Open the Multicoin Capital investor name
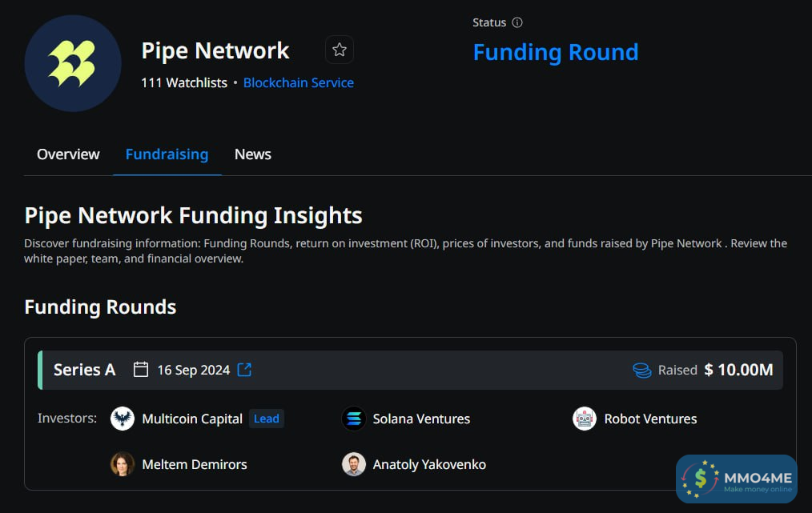 coord(192,419)
